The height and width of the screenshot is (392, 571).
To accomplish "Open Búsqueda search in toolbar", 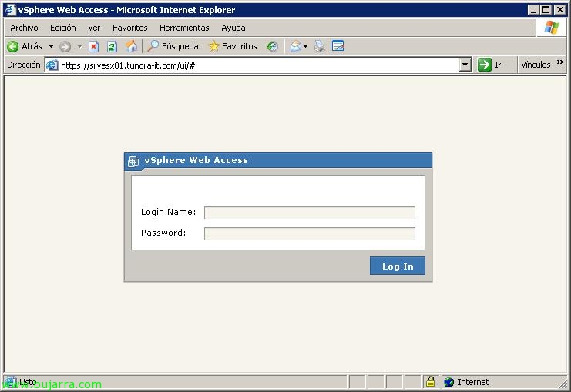I will click(173, 46).
